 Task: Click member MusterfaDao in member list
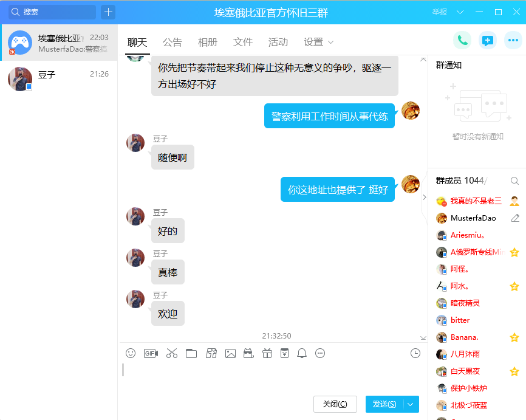[x=473, y=218]
